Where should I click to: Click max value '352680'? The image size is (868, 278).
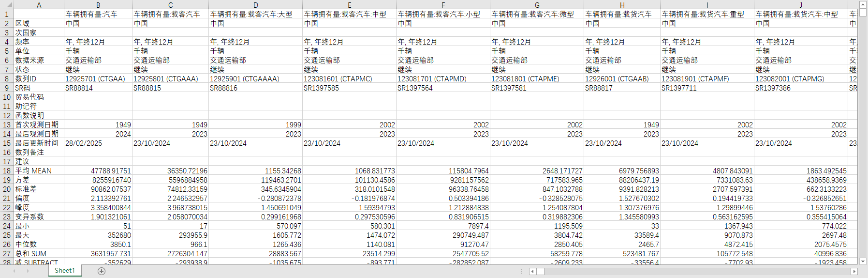[x=98, y=235]
